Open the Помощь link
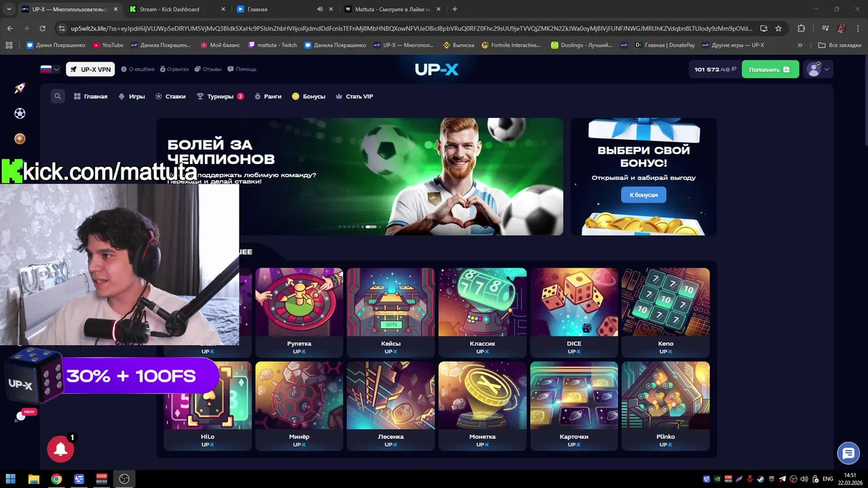Viewport: 868px width, 488px height. (x=241, y=69)
